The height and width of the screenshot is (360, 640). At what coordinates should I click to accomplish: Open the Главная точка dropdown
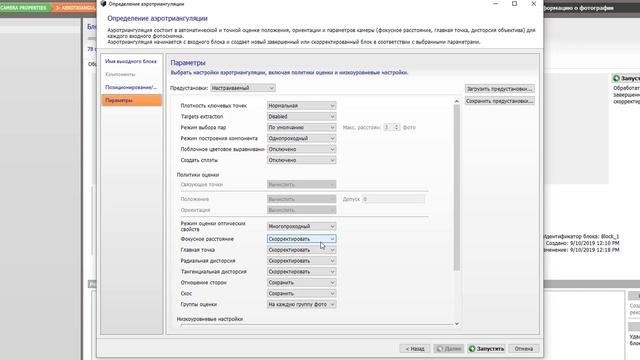point(302,250)
